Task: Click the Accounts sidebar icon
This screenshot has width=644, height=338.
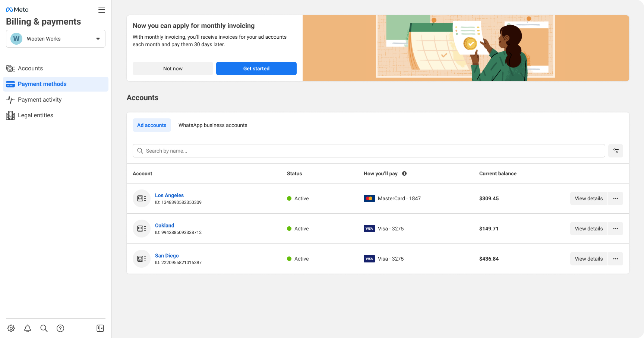Action: pos(10,68)
